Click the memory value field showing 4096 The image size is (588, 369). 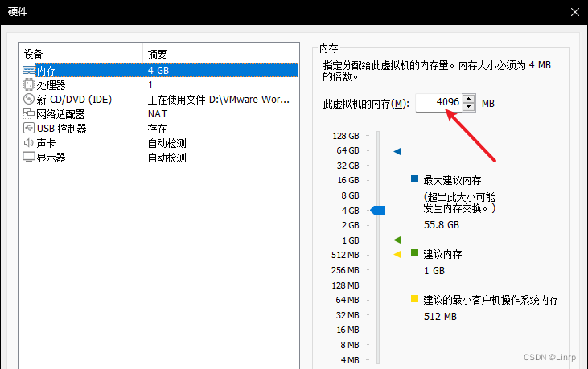438,102
